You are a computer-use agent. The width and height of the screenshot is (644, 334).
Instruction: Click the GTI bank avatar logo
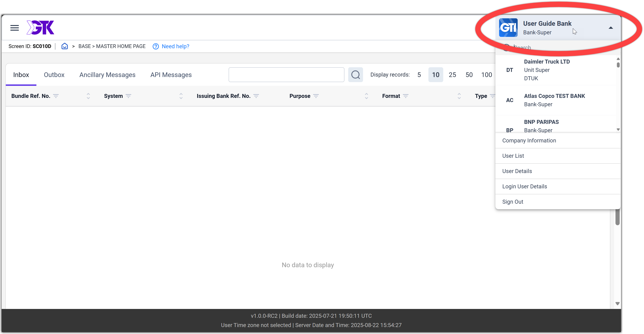[x=508, y=28]
